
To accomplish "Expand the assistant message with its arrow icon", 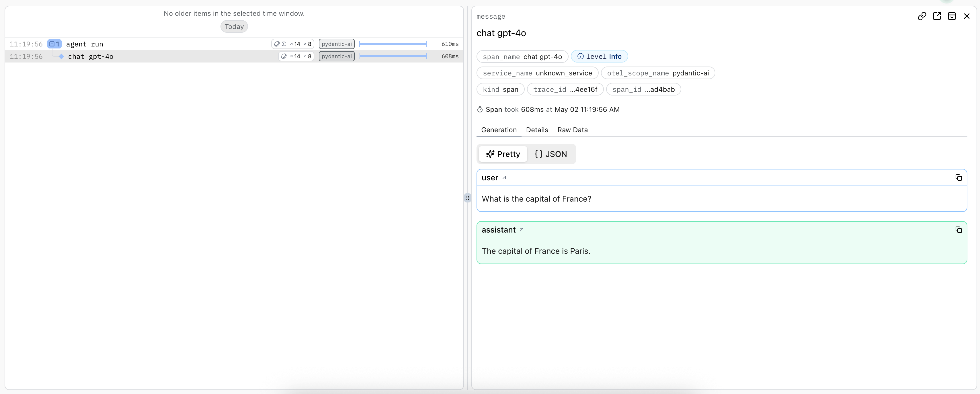I will pos(522,230).
